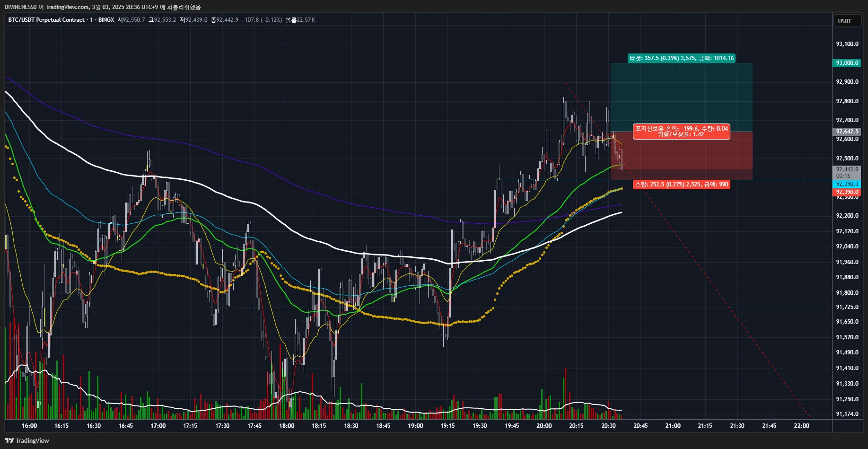Click the 92,040.0 price axis label

847,247
